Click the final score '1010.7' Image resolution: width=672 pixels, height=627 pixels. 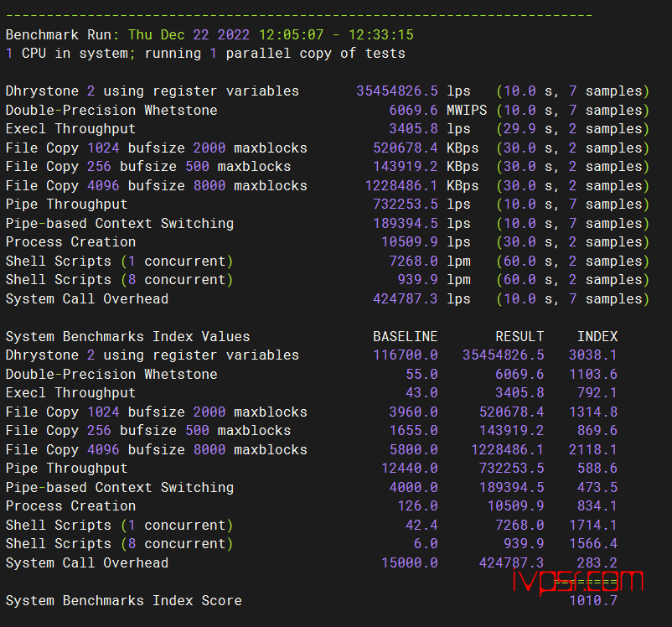(593, 601)
